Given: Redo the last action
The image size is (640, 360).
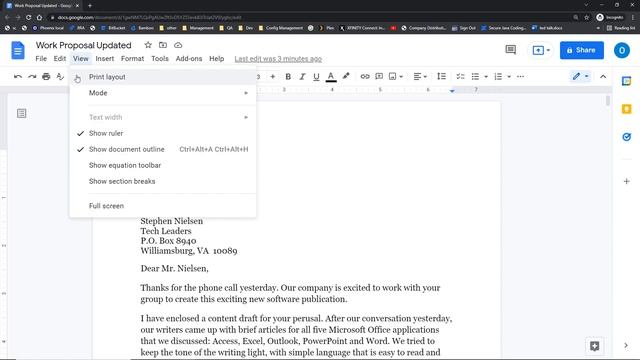Looking at the screenshot, I should [32, 76].
